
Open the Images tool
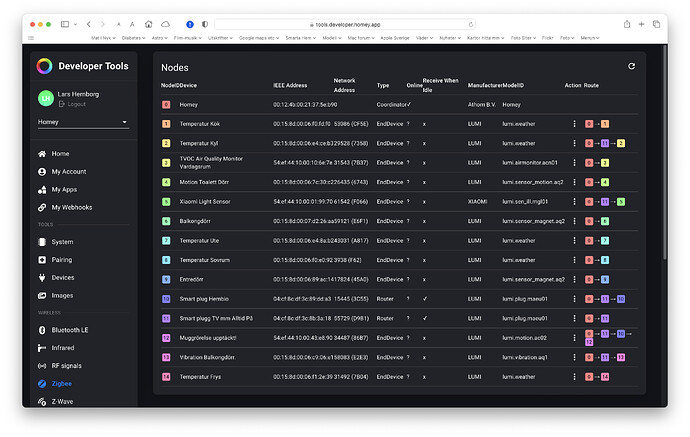(x=62, y=295)
